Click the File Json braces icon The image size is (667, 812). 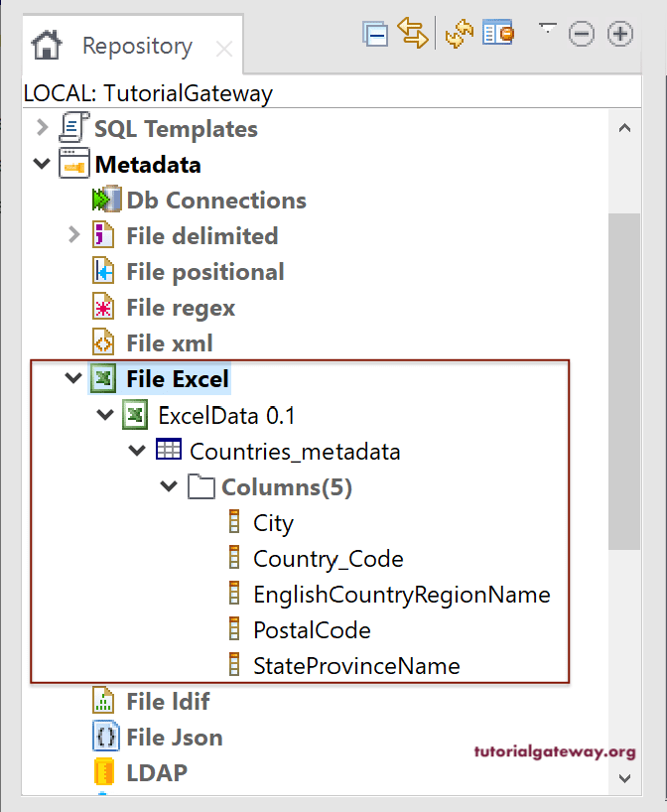(x=105, y=737)
